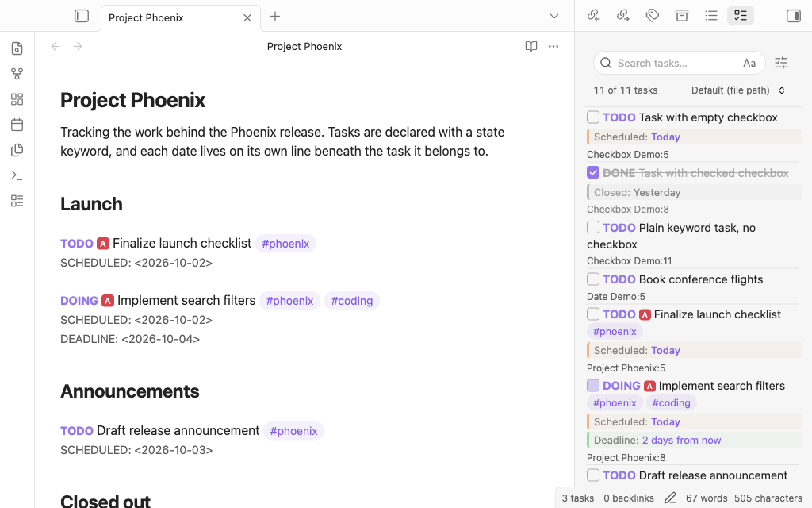
Task: Click 505 characters status bar count
Action: click(x=768, y=498)
